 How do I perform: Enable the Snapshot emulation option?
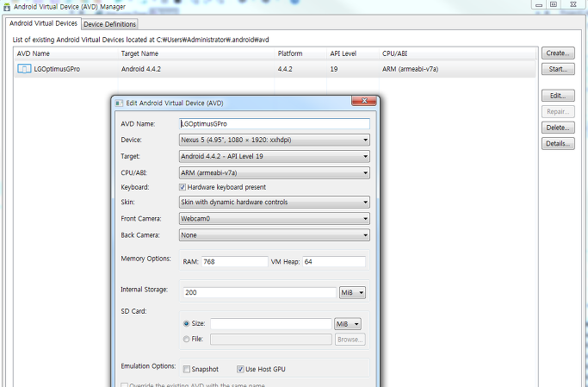click(x=186, y=370)
